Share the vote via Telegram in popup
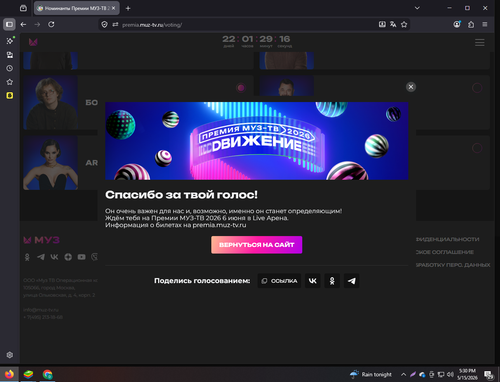Image resolution: width=500 pixels, height=382 pixels. (351, 281)
